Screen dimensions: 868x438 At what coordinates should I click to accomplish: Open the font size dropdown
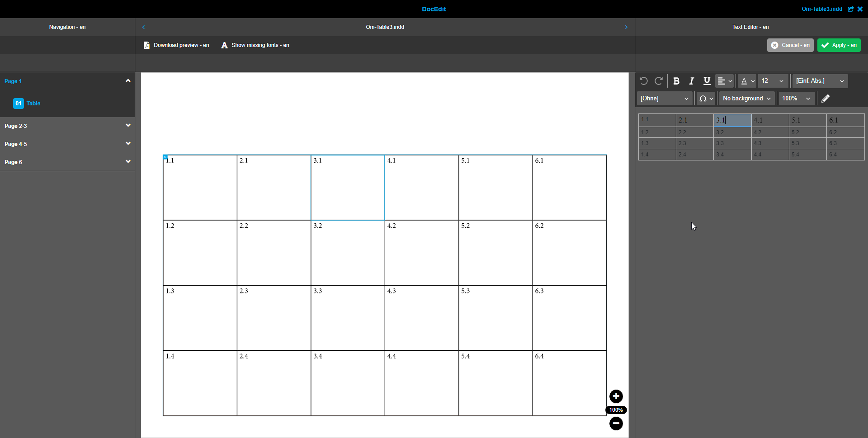pyautogui.click(x=773, y=81)
